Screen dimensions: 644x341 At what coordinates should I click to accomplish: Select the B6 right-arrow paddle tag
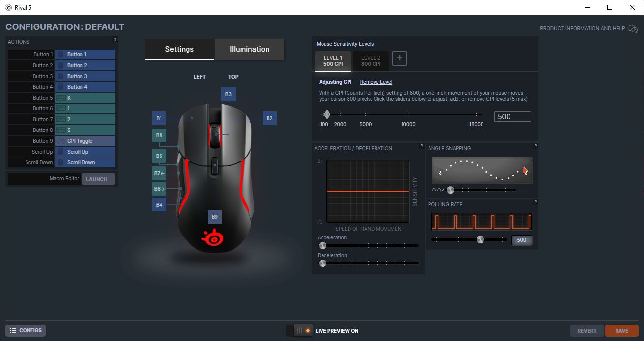tap(159, 189)
